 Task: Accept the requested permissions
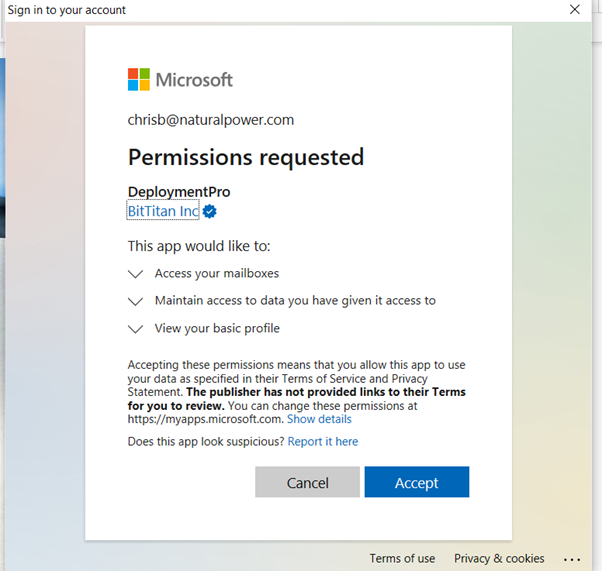(x=417, y=482)
